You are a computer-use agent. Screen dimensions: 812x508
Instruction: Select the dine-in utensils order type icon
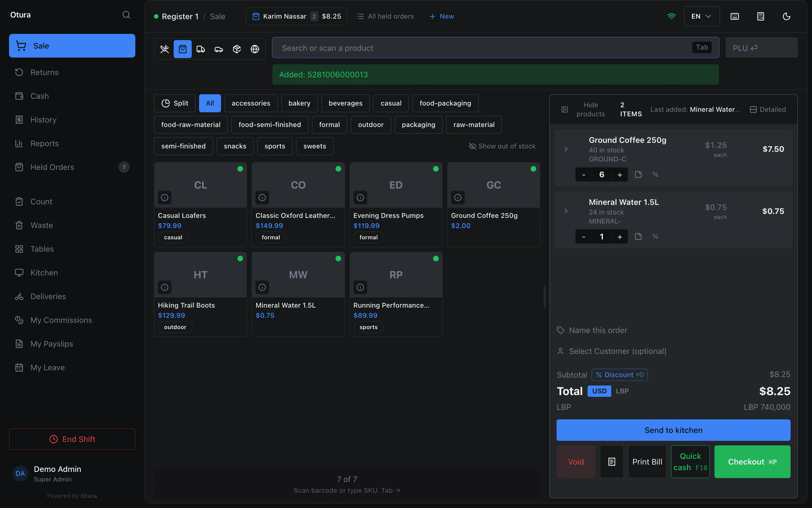[164, 49]
